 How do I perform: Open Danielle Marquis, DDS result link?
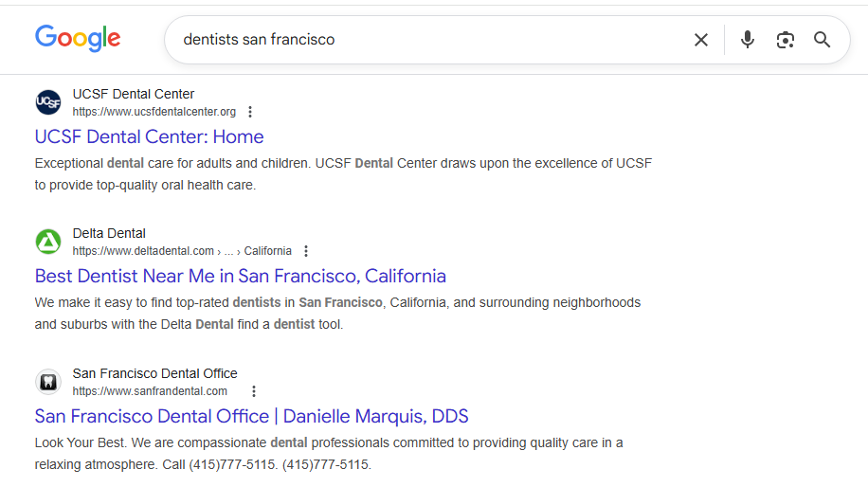pos(251,416)
